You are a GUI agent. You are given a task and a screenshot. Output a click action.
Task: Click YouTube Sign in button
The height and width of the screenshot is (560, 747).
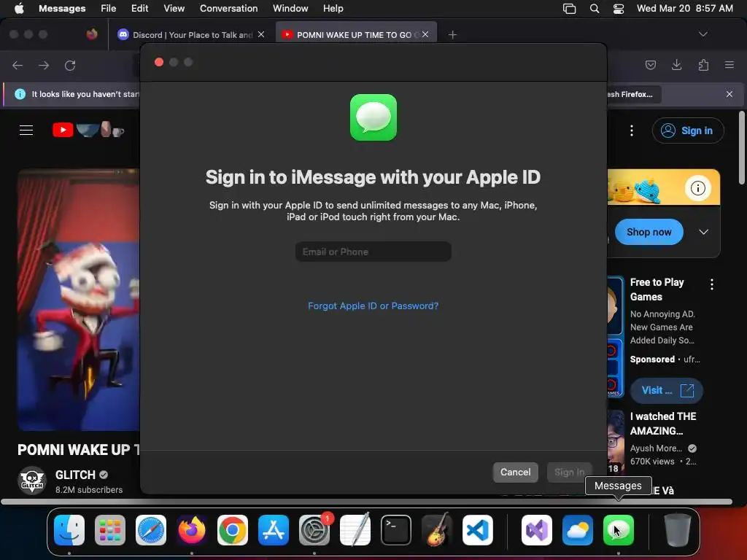click(688, 131)
